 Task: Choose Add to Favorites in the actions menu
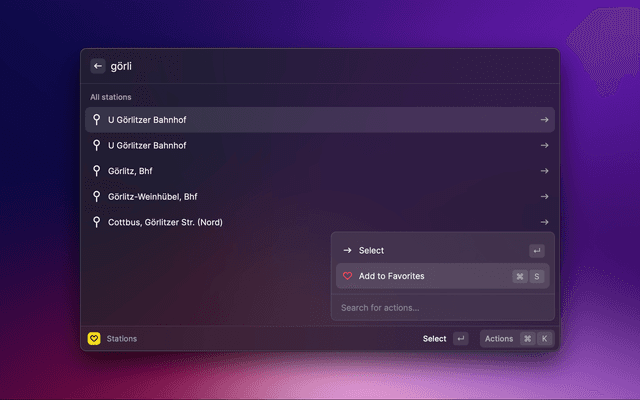click(391, 276)
